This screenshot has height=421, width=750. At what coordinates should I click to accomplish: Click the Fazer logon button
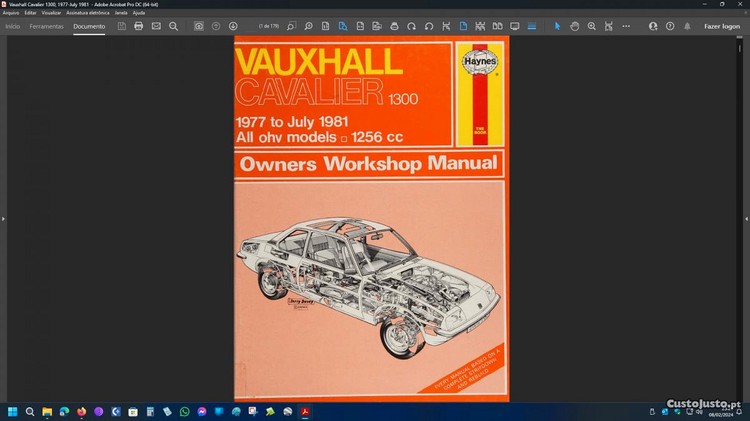(x=722, y=26)
